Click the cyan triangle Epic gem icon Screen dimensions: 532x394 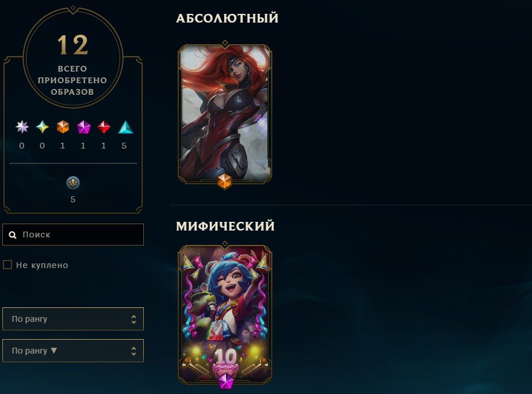tap(125, 127)
